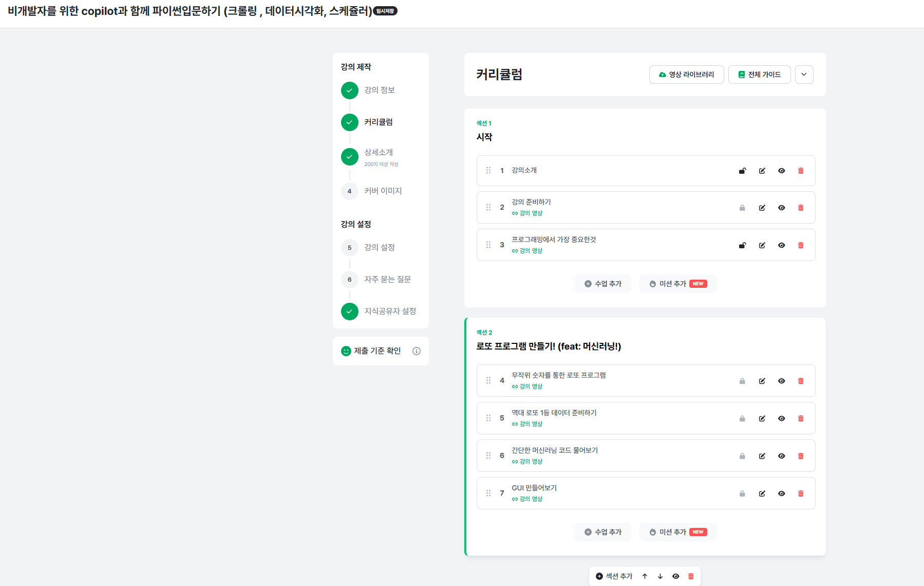Toggle visibility of 간단한 머신러닝 코드 물어보기
This screenshot has height=586, width=924.
[x=781, y=456]
